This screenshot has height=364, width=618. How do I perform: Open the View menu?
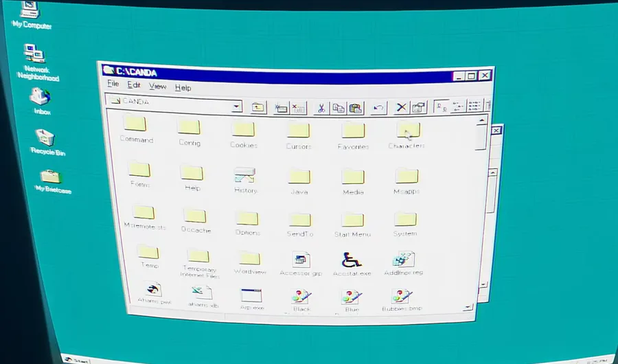coord(158,86)
